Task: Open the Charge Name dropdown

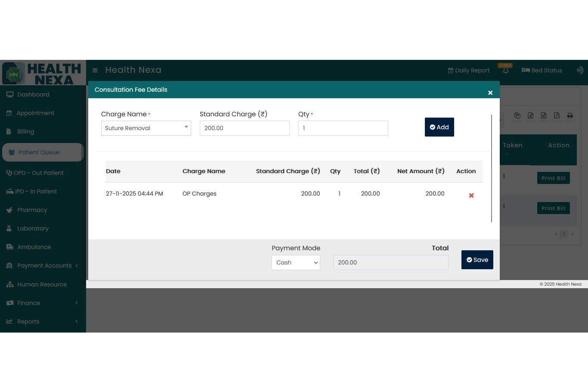Action: pyautogui.click(x=146, y=128)
